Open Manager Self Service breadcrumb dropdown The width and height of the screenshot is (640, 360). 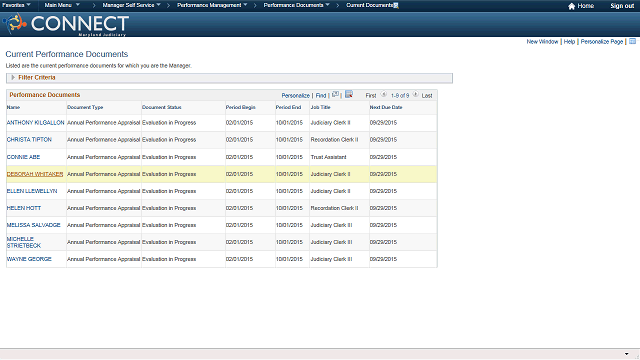pos(131,5)
